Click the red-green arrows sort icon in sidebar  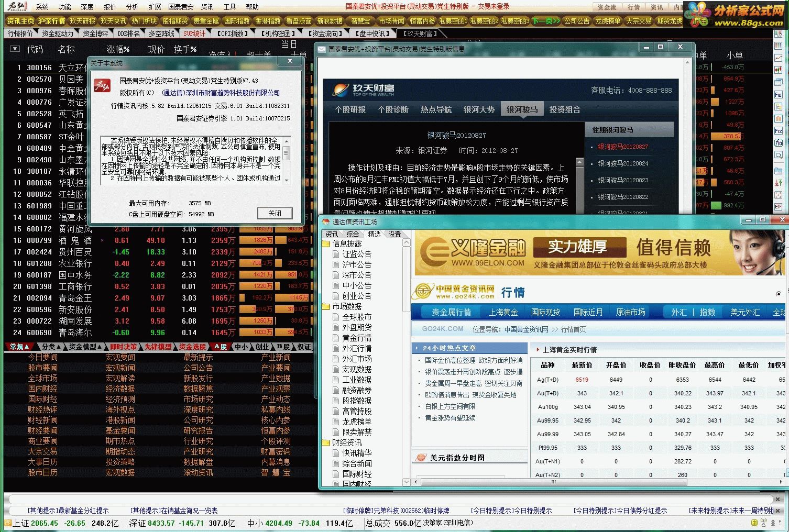point(778,182)
